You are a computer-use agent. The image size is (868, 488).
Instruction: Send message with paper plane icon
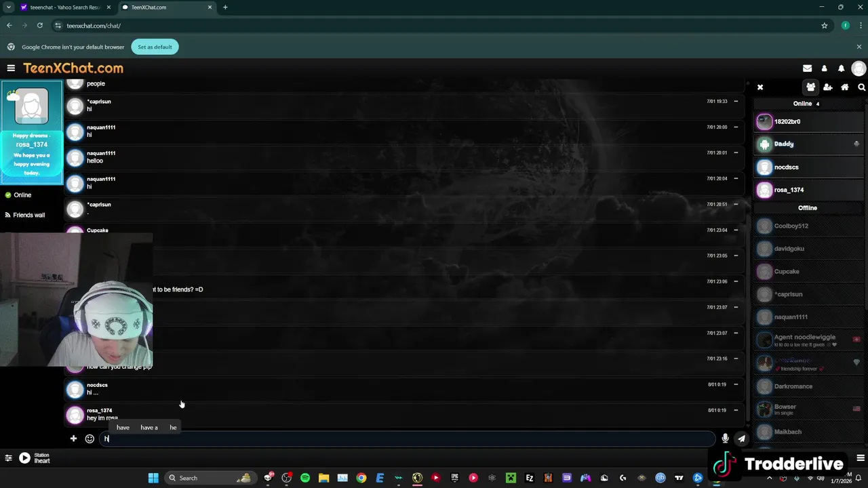741,439
